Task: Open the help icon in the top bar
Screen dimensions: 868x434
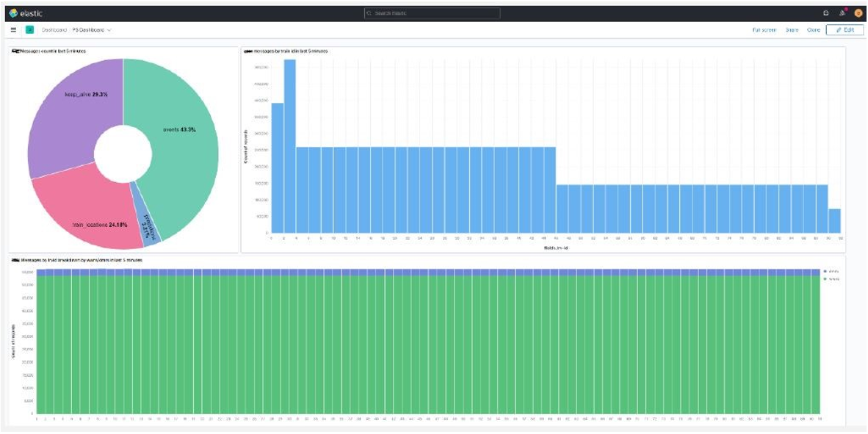Action: 826,12
